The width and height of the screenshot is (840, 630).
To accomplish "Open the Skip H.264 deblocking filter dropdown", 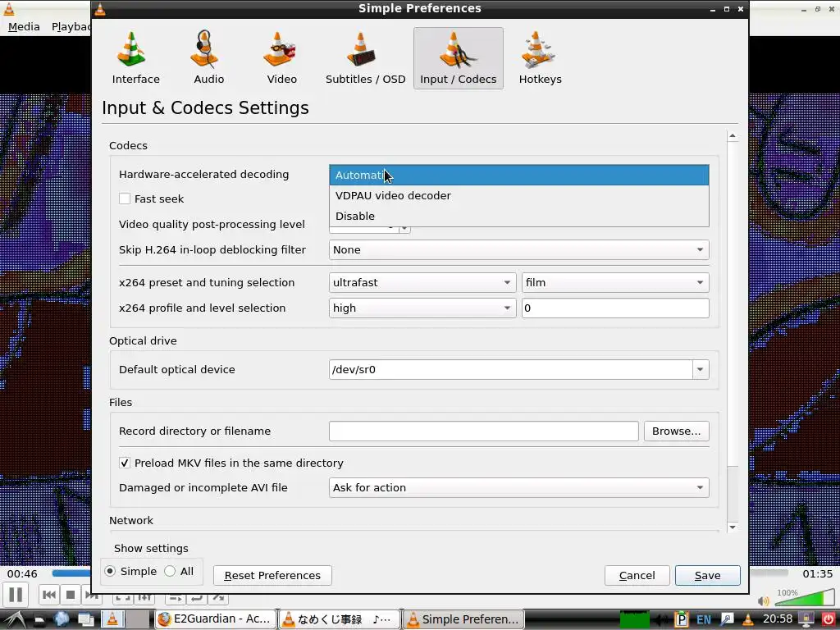I will click(x=519, y=249).
